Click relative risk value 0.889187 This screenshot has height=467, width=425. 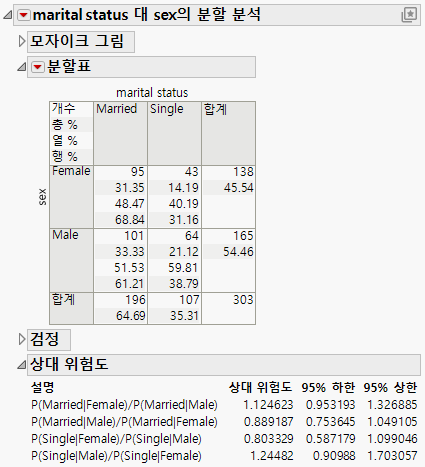click(x=268, y=422)
